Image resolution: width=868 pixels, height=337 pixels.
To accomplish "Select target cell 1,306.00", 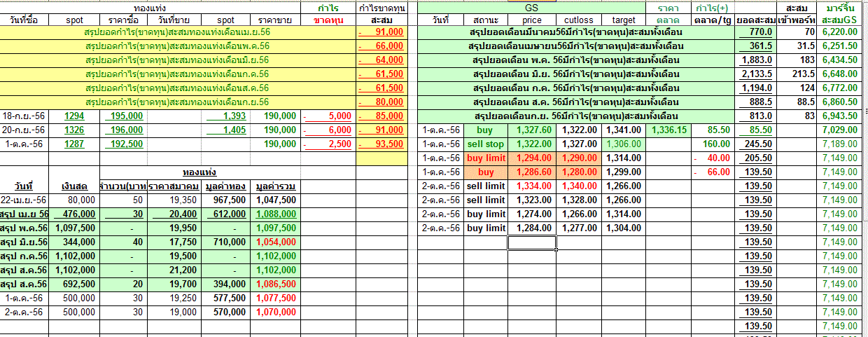I will coord(624,144).
